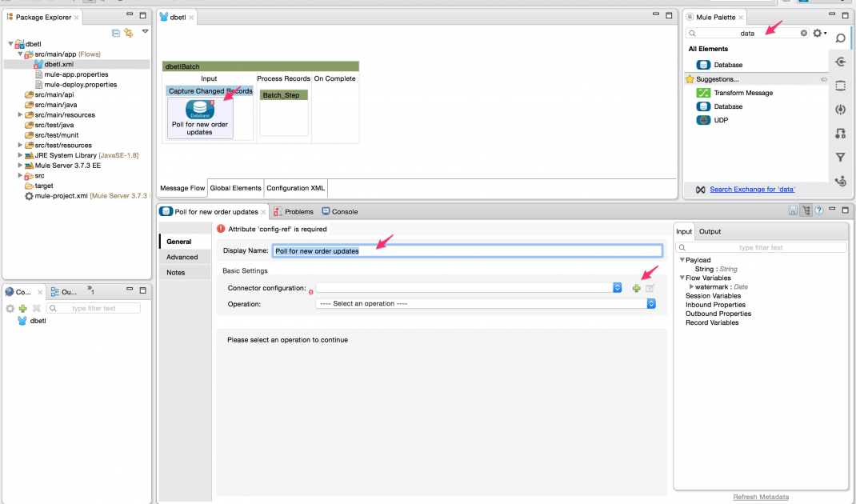Click Collapse All in Package Explorer toolbar
This screenshot has height=504, width=856.
tap(115, 32)
